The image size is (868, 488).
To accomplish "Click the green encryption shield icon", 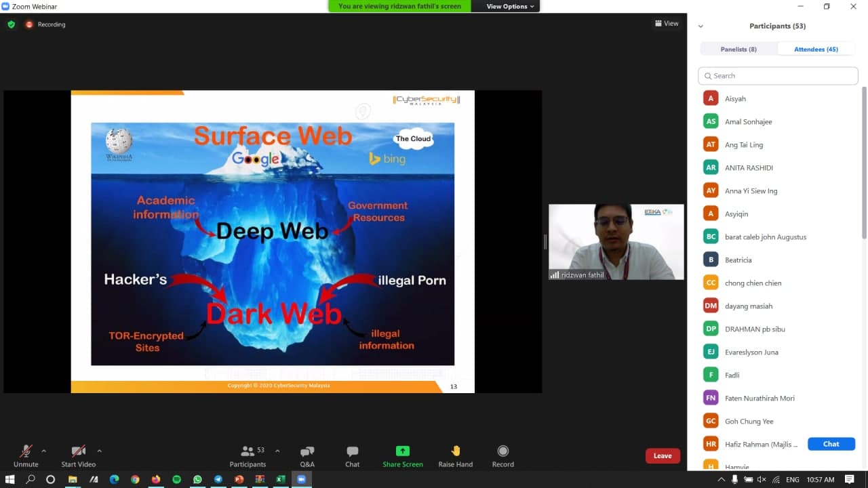I will (x=12, y=24).
